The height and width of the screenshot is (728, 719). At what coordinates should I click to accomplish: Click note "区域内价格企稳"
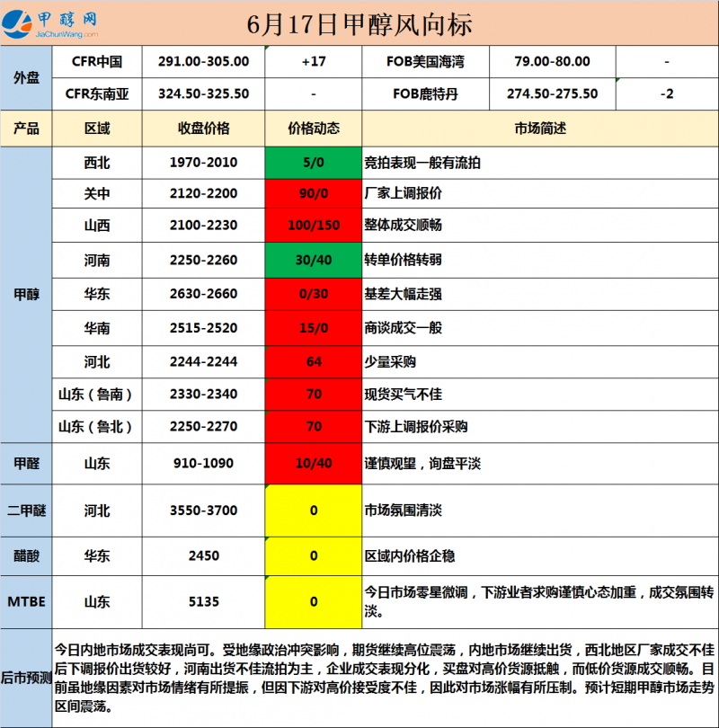(410, 555)
